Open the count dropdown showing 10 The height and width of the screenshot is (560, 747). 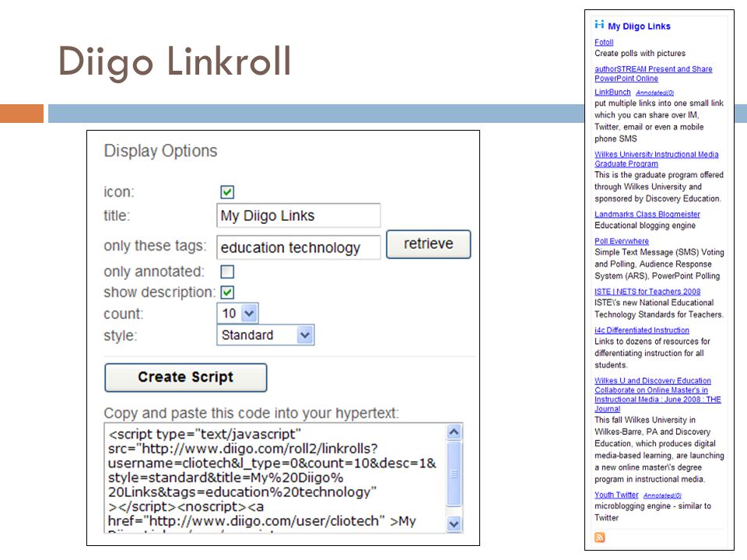click(238, 313)
